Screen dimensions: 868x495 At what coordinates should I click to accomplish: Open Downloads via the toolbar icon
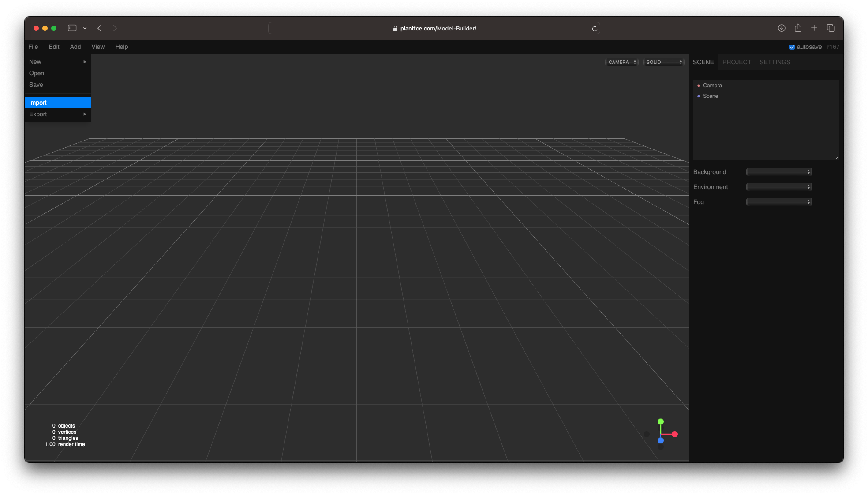click(x=781, y=28)
